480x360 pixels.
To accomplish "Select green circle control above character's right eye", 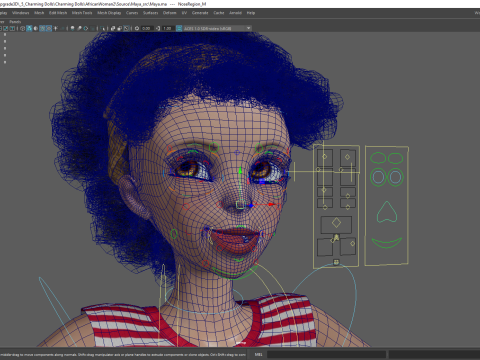I will (x=214, y=147).
